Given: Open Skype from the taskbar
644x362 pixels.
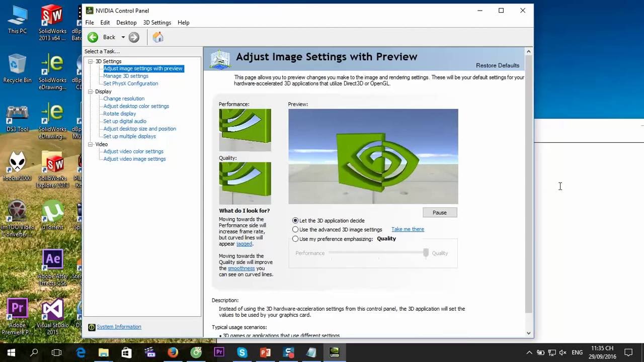Looking at the screenshot, I should pyautogui.click(x=242, y=352).
